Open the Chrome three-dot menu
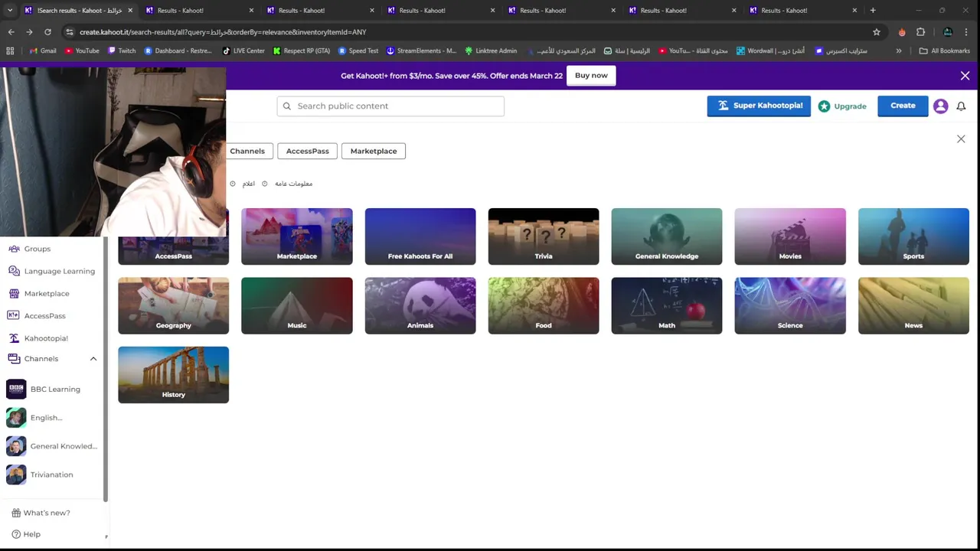980x551 pixels. click(967, 32)
